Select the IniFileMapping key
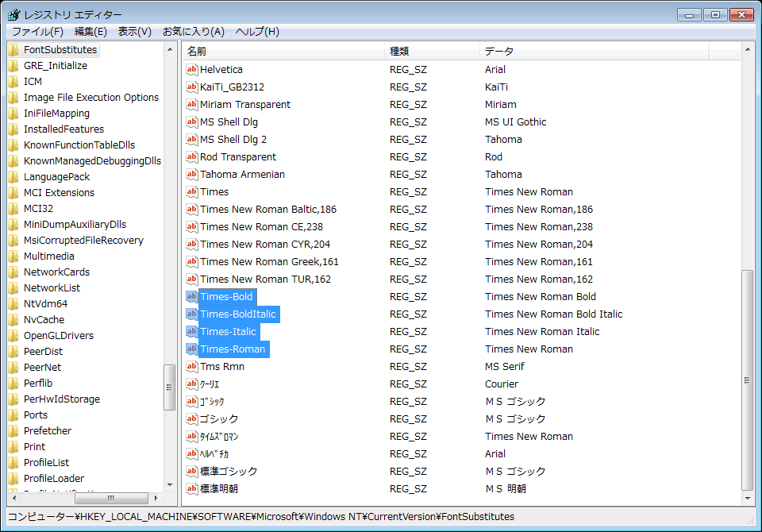762x532 pixels. [x=56, y=114]
